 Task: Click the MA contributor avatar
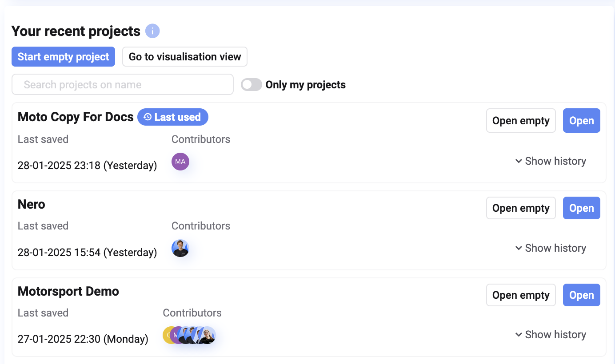point(180,162)
